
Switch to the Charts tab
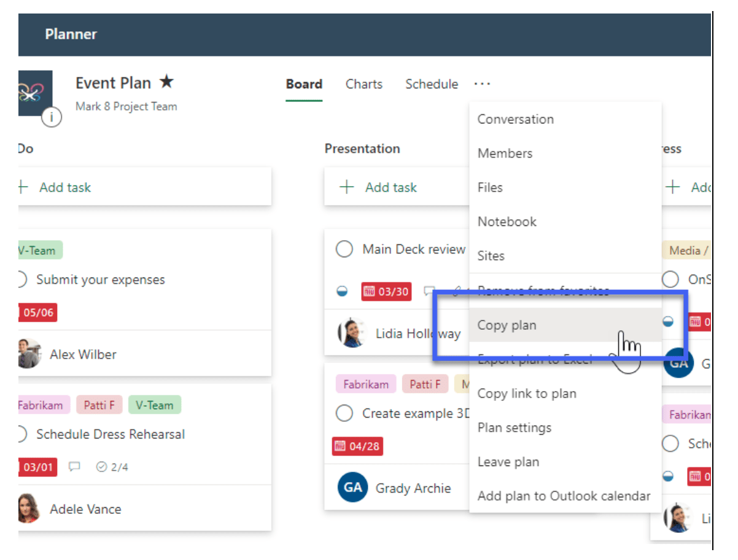click(x=363, y=84)
